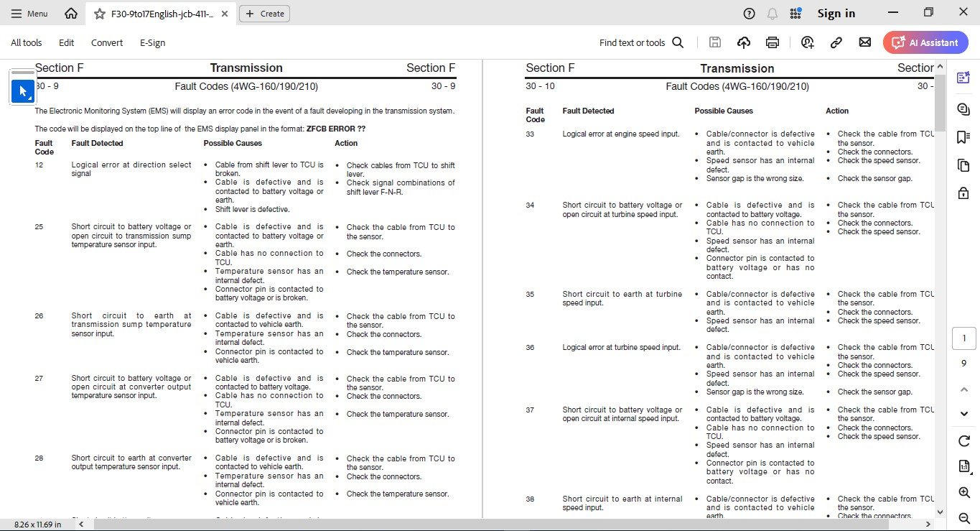
Task: Click page number '30 - 10' label
Action: pos(540,86)
